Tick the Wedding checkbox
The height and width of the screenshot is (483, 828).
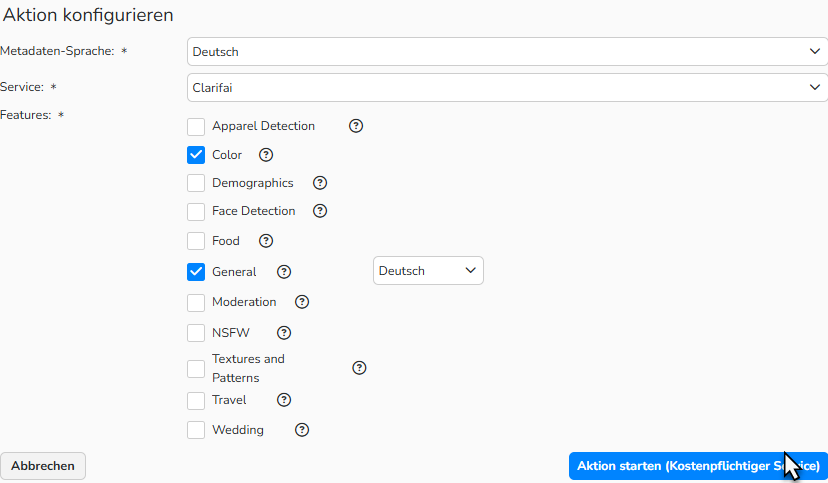196,430
